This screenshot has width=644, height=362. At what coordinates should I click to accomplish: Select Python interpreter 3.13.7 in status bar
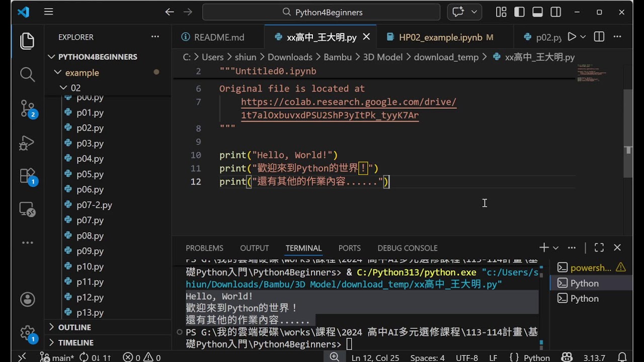(594, 357)
